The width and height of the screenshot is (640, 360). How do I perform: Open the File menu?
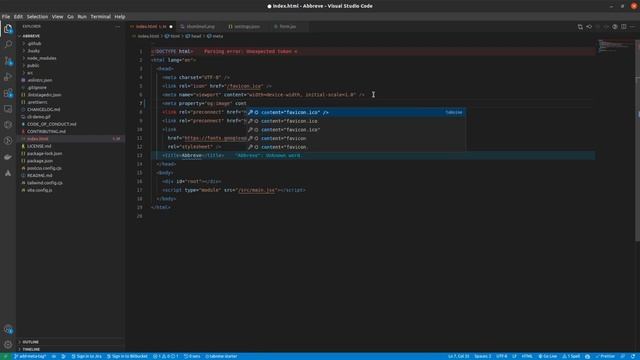click(x=6, y=17)
